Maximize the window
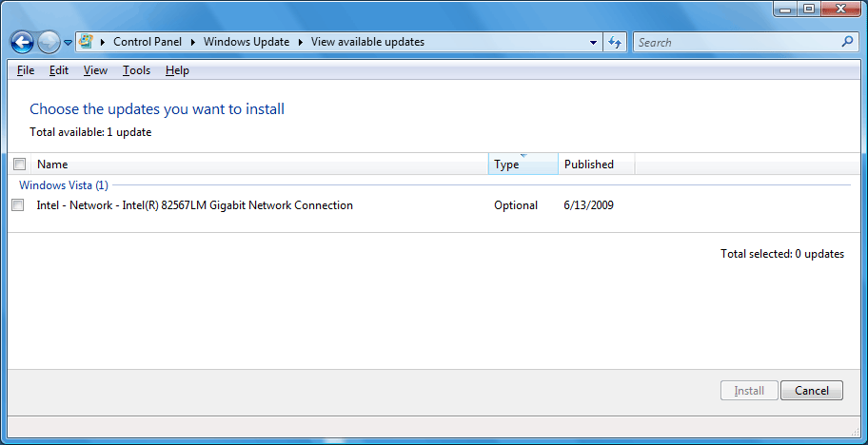This screenshot has height=445, width=868. point(809,9)
